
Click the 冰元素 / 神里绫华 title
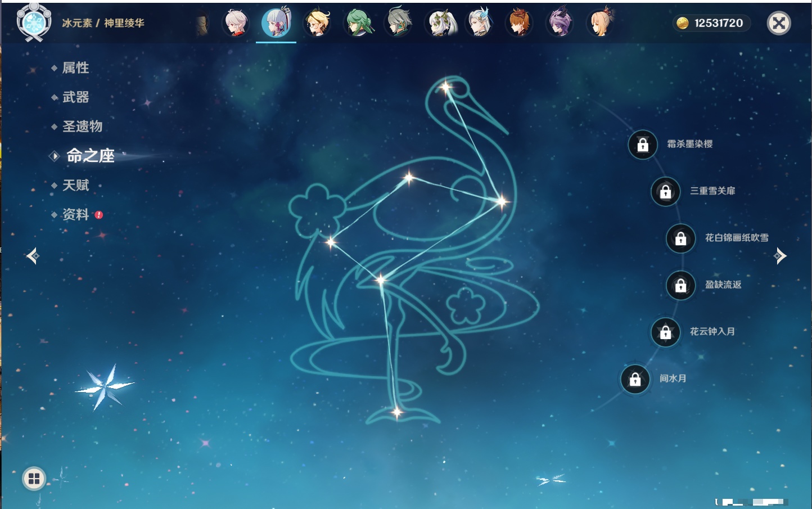point(103,23)
